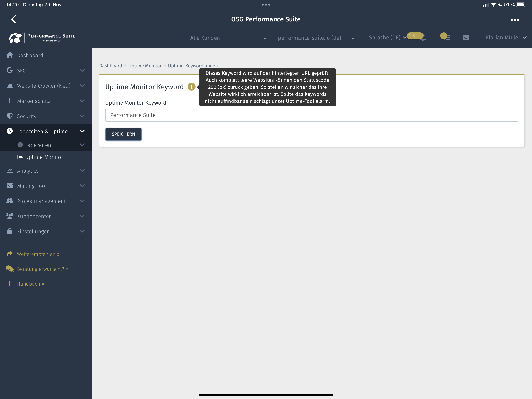Image resolution: width=532 pixels, height=399 pixels.
Task: Collapse the Ladezeiten & Uptime chevron
Action: coord(82,131)
